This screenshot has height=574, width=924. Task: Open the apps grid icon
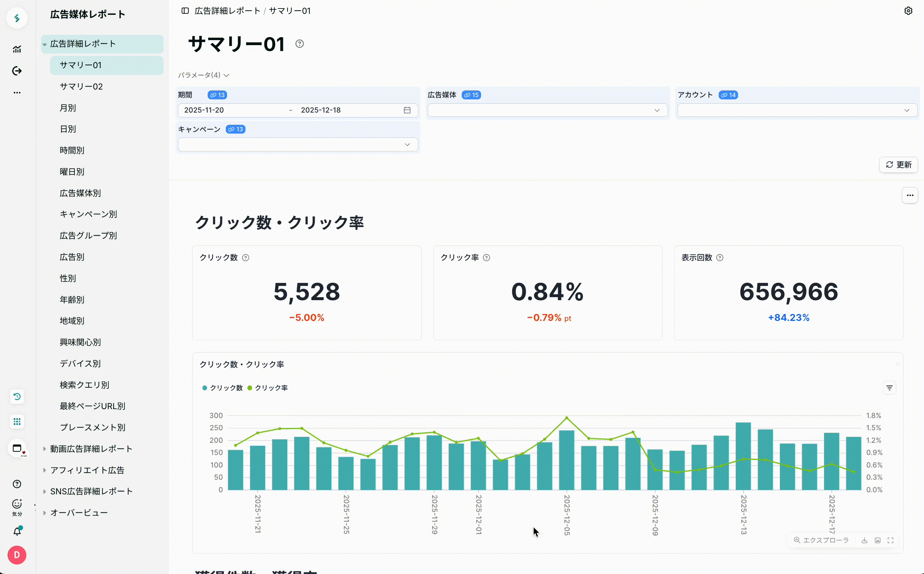pyautogui.click(x=17, y=422)
